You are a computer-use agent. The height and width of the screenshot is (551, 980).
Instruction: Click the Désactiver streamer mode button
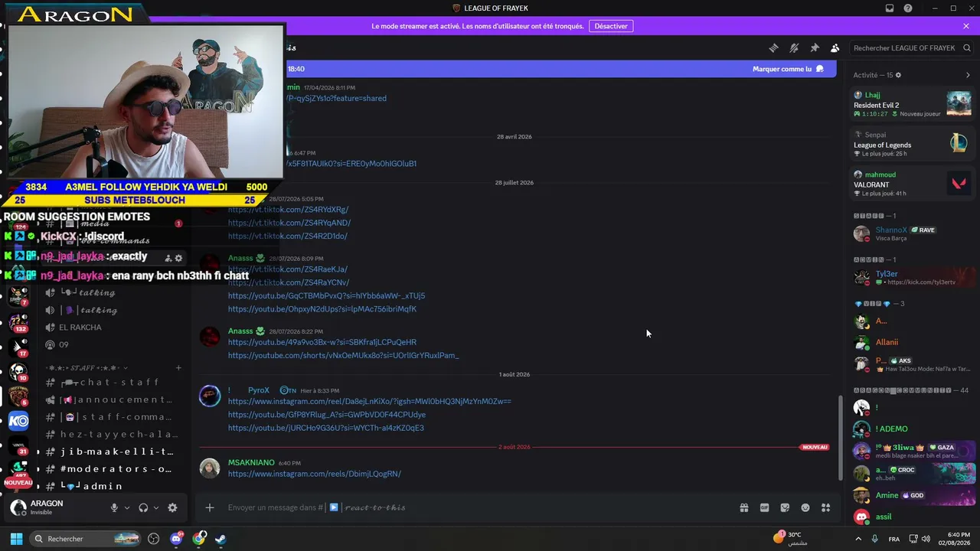611,26
